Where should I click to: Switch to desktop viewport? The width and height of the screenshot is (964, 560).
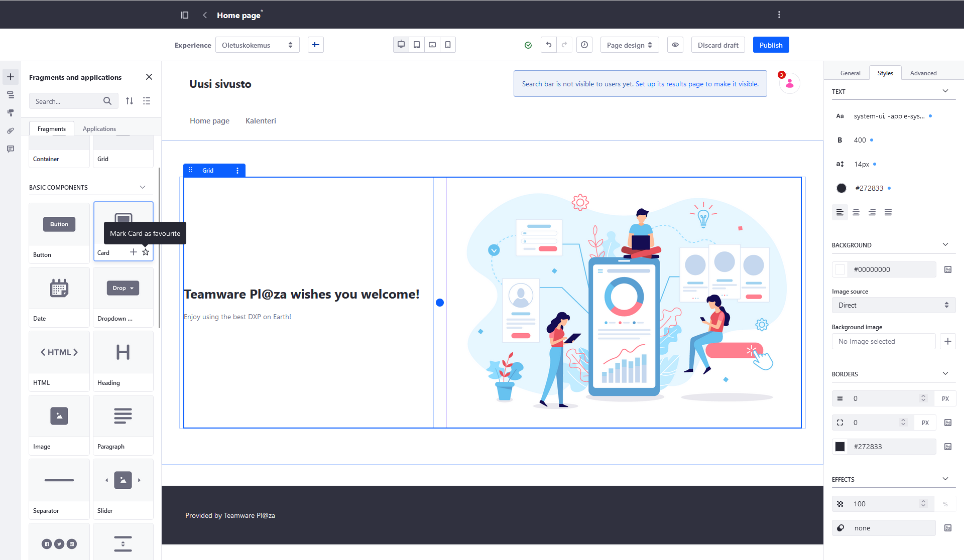[x=401, y=45]
